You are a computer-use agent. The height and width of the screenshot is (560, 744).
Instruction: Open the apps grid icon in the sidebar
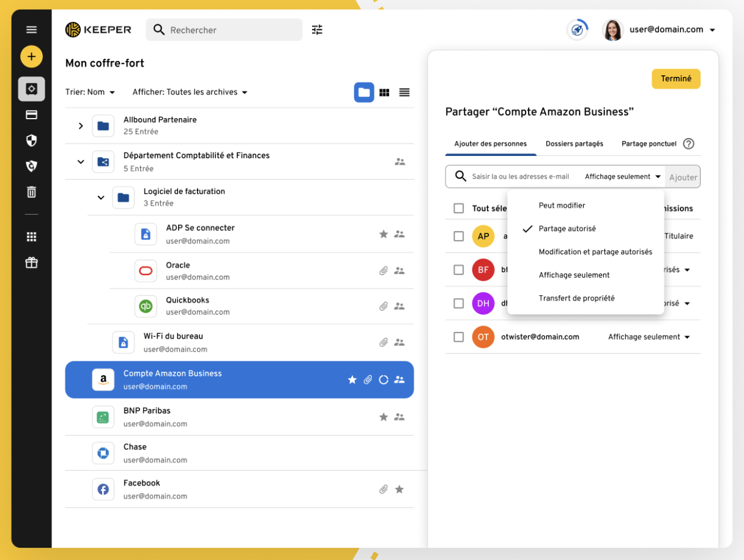coord(31,237)
